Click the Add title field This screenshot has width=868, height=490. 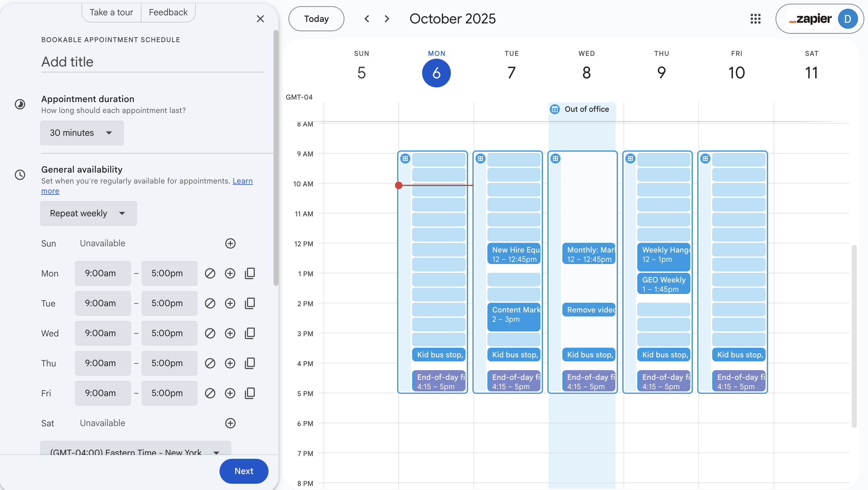click(152, 62)
